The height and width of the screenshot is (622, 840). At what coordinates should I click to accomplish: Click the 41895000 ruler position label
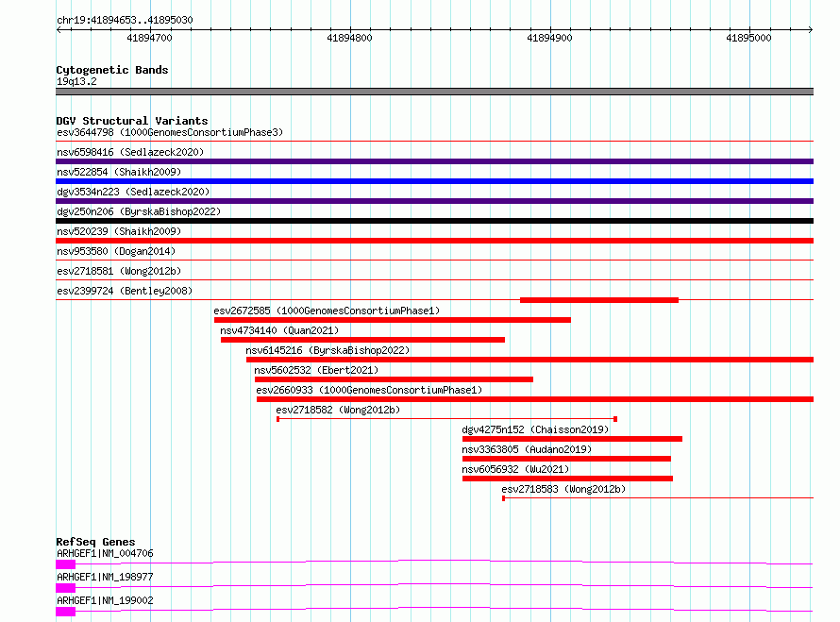[749, 38]
